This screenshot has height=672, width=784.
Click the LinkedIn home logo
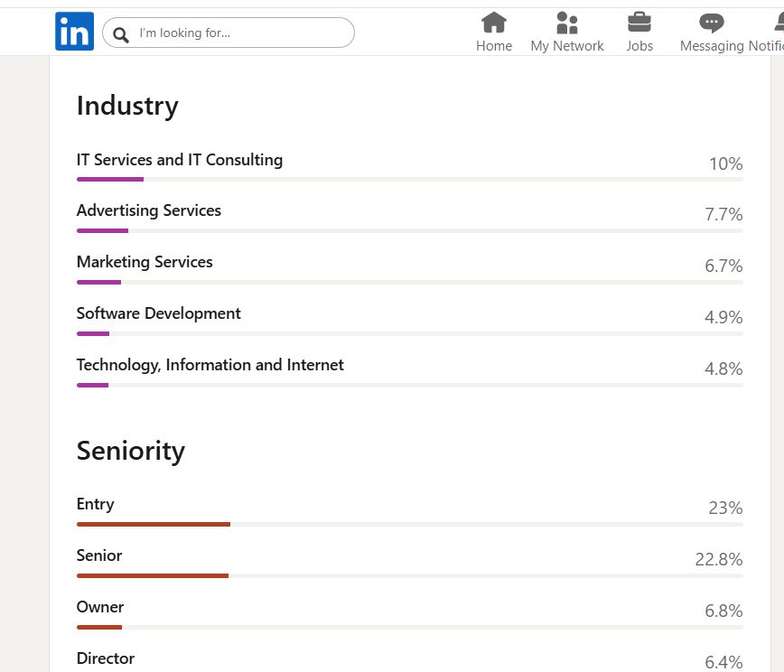[x=74, y=30]
